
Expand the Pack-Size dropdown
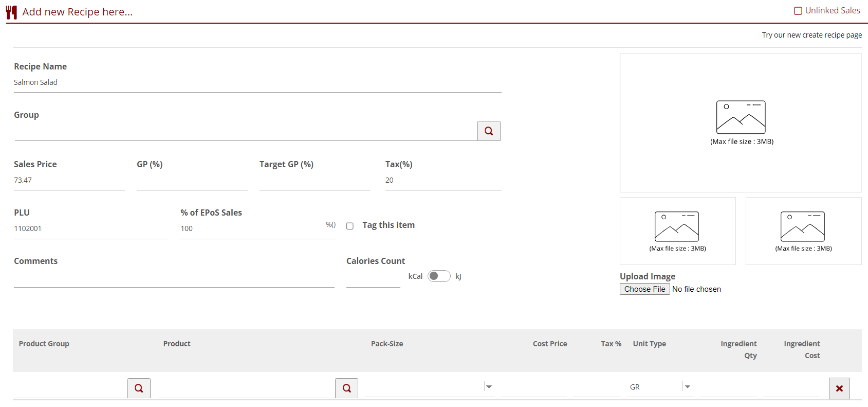coord(489,387)
